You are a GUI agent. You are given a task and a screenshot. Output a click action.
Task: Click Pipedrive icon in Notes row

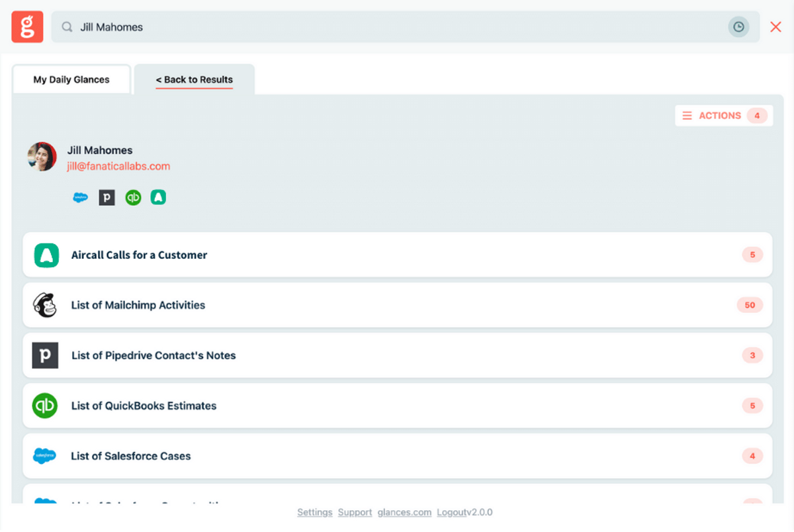pos(45,355)
